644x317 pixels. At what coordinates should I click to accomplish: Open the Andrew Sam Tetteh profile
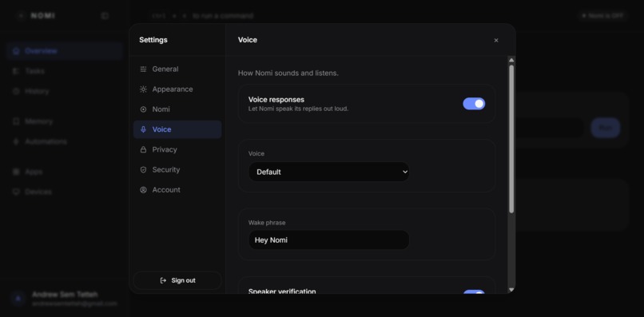click(x=65, y=299)
